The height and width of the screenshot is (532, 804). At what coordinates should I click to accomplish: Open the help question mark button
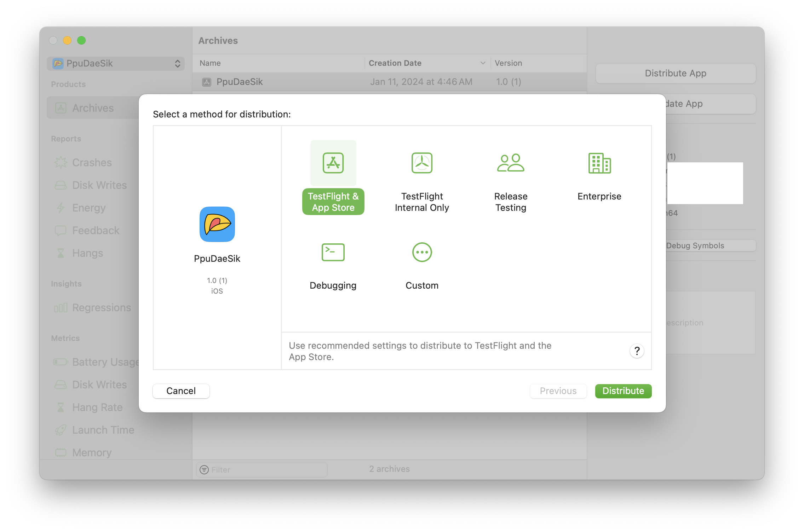tap(637, 351)
